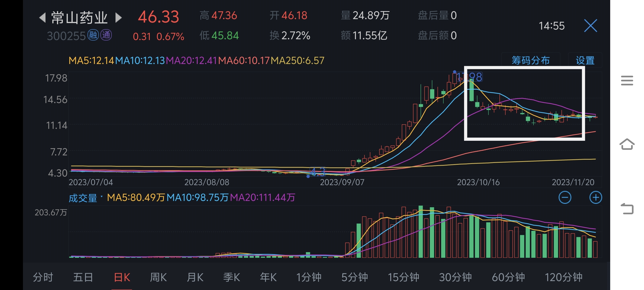The height and width of the screenshot is (290, 644).
Task: Tap the MA10:12.13 indicator label
Action: pyautogui.click(x=140, y=61)
